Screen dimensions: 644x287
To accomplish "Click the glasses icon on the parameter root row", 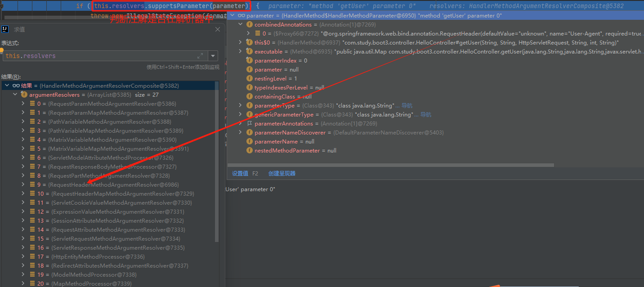I will click(x=242, y=15).
